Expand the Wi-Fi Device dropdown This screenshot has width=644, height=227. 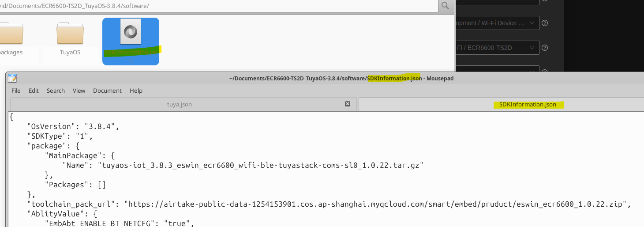(497, 23)
